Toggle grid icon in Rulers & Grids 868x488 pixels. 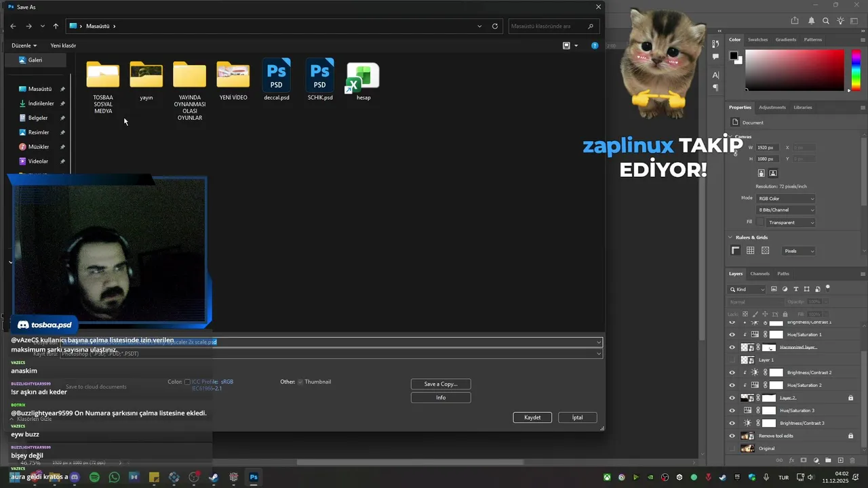751,251
